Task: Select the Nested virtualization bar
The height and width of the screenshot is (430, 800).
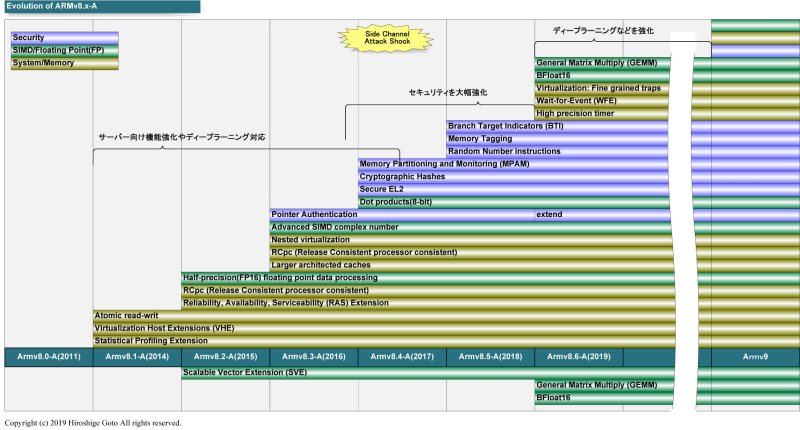Action: point(471,240)
